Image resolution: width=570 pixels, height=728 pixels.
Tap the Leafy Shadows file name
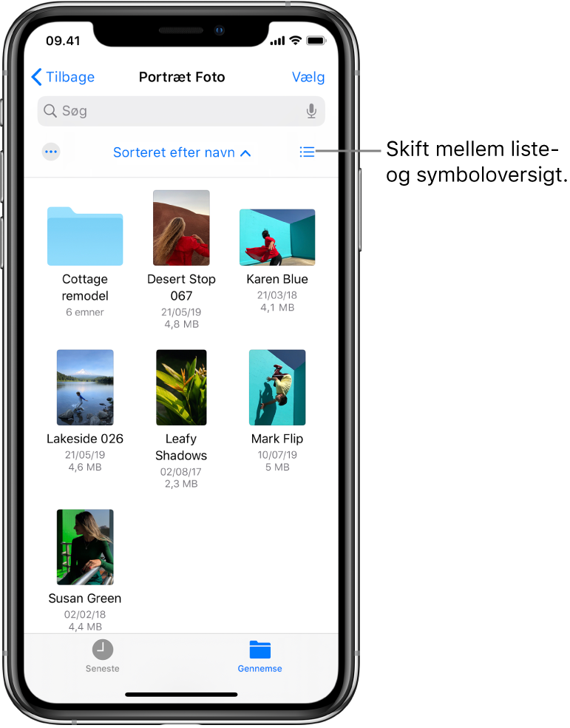pos(181,447)
